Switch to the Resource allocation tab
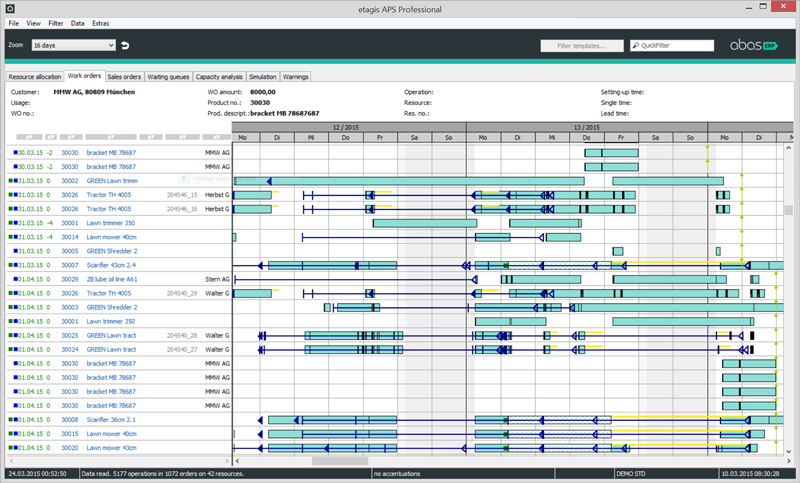Image resolution: width=800 pixels, height=483 pixels. (x=34, y=76)
